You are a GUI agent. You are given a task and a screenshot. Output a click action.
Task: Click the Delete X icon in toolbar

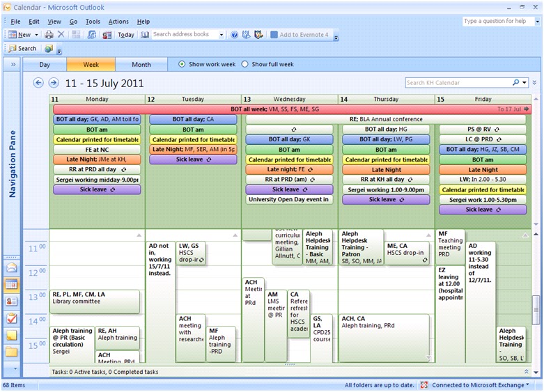point(61,34)
